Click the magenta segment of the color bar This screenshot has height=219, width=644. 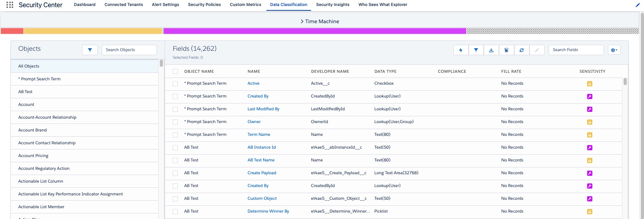tap(314, 31)
